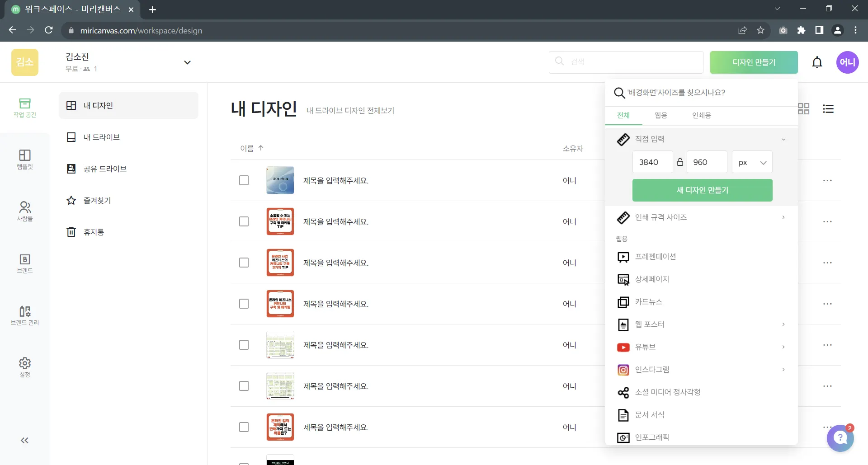Choose the 문서 서식 preset

[702, 415]
